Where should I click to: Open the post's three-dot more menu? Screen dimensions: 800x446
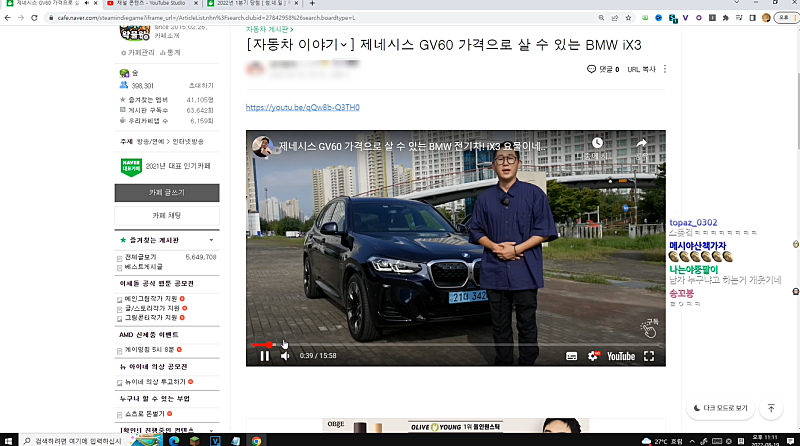[664, 69]
